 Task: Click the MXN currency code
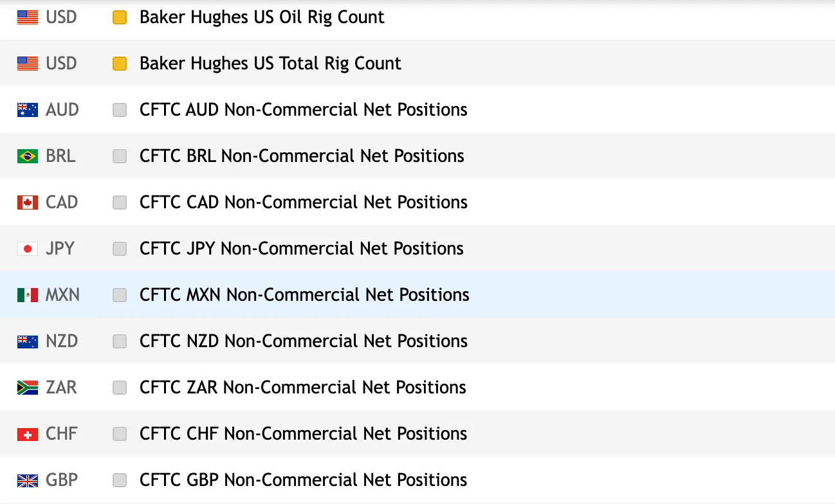click(x=63, y=295)
